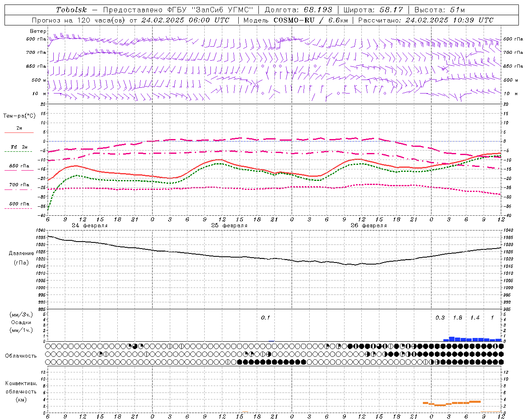Click the 'Высота: 51м' elevation text
The image size is (525, 420).
click(x=439, y=10)
